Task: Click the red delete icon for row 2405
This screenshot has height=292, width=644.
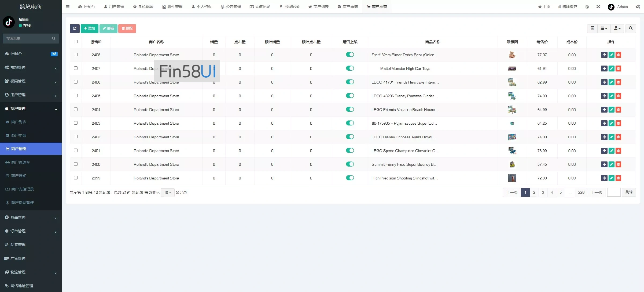Action: tap(618, 96)
